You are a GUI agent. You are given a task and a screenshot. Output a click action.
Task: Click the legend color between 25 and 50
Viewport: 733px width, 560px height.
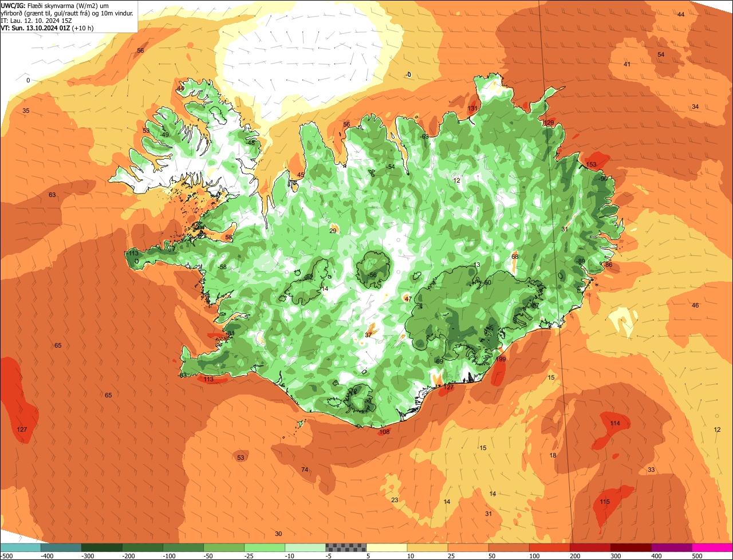click(x=468, y=547)
